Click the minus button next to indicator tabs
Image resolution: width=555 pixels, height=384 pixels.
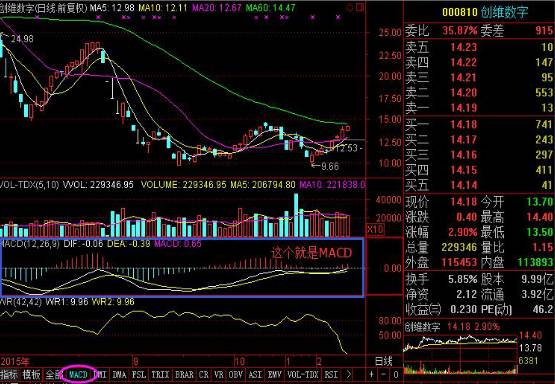[384, 374]
